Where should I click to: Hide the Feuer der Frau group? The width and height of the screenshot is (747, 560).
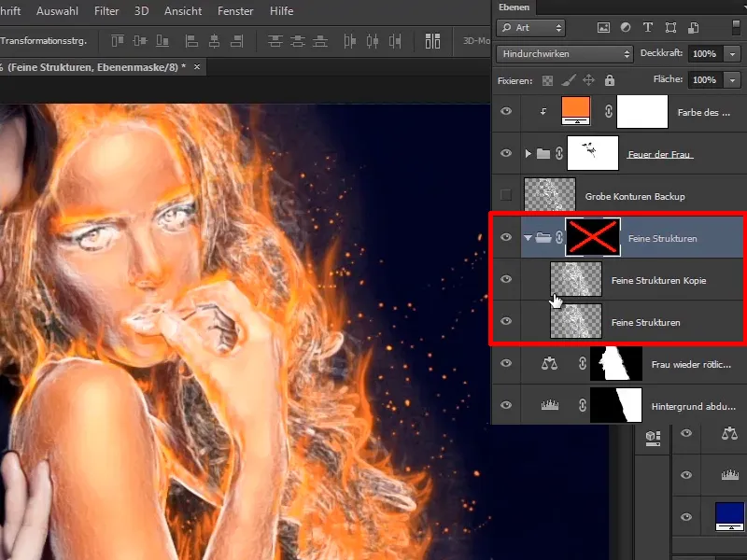(x=506, y=153)
